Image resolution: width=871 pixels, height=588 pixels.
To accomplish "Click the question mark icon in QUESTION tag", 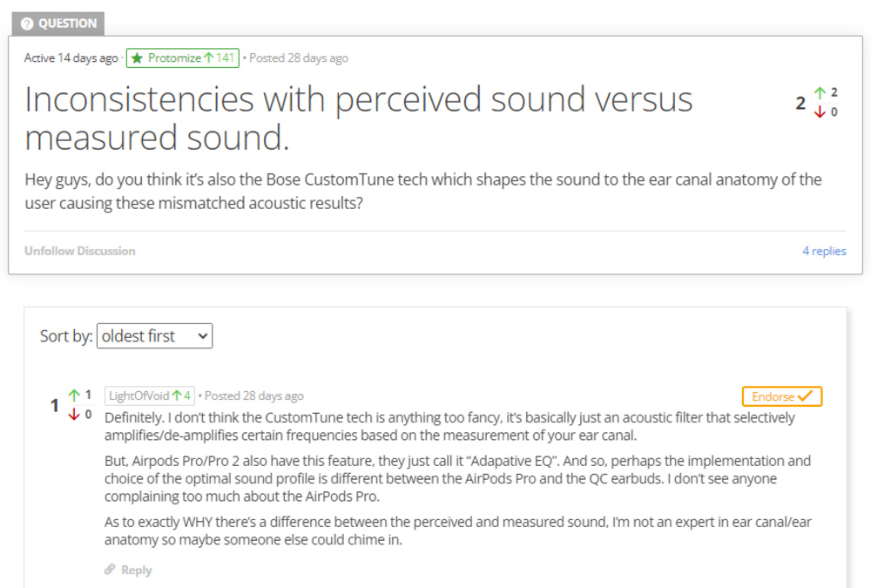I will (x=27, y=24).
